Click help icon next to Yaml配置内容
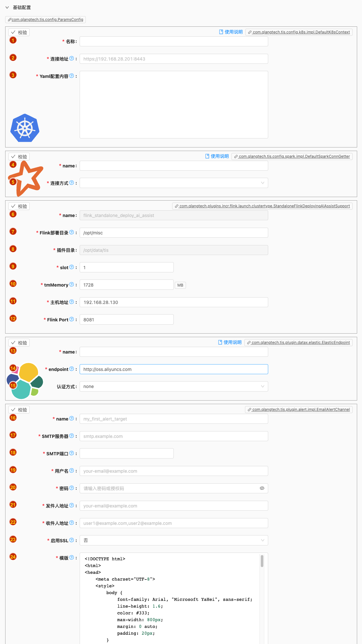This screenshot has height=644, width=362. 72,76
